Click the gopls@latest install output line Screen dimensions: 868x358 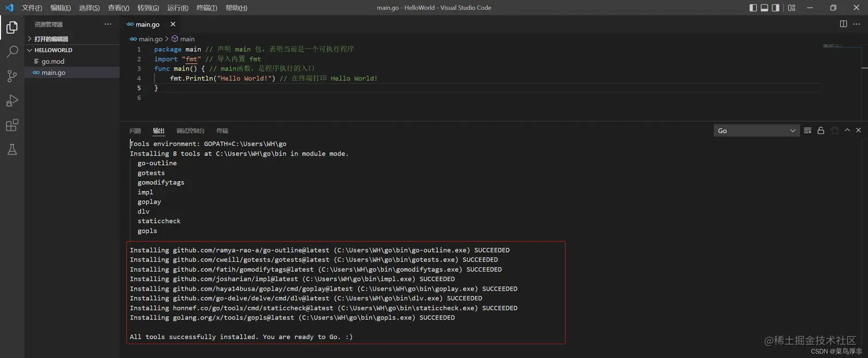pyautogui.click(x=292, y=317)
